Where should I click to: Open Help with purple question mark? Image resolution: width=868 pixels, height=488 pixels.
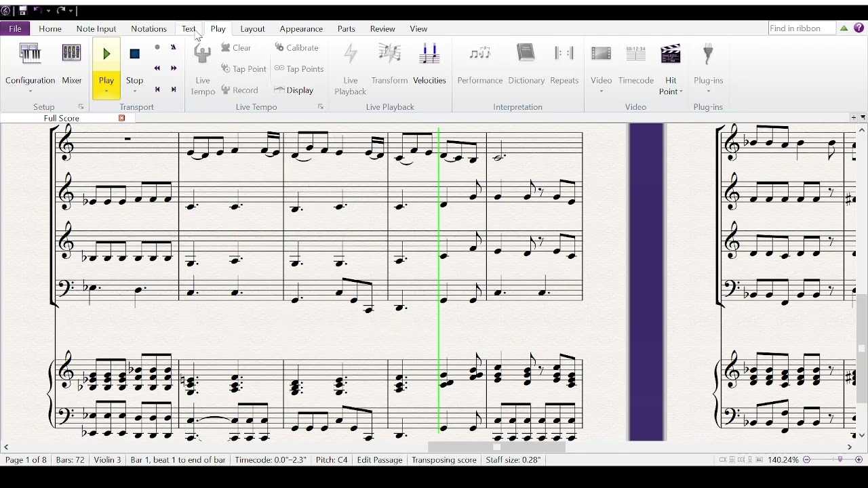point(859,28)
